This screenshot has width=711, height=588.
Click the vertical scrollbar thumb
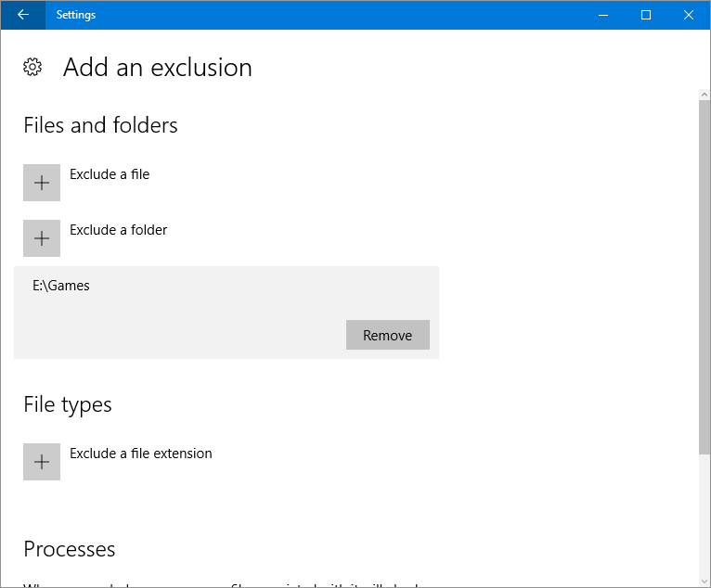click(705, 277)
